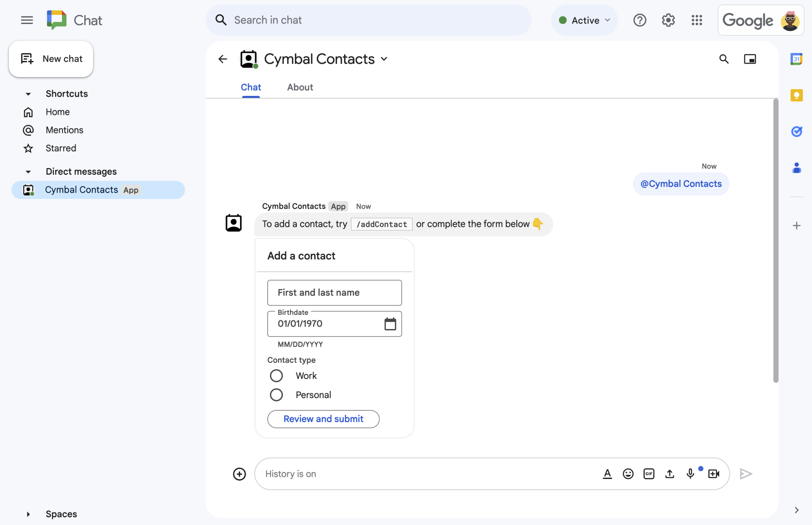812x525 pixels.
Task: Expand the Spaces section in sidebar
Action: pyautogui.click(x=28, y=513)
